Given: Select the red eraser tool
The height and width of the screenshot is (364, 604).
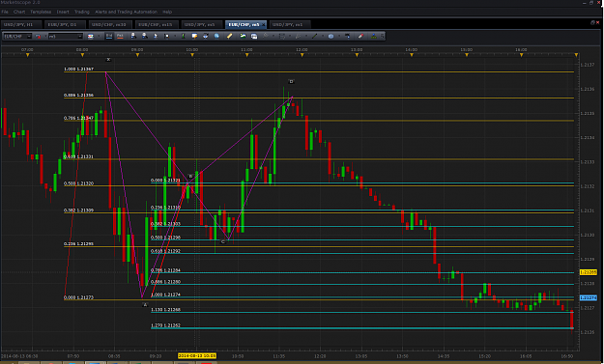Looking at the screenshot, I should coord(360,36).
